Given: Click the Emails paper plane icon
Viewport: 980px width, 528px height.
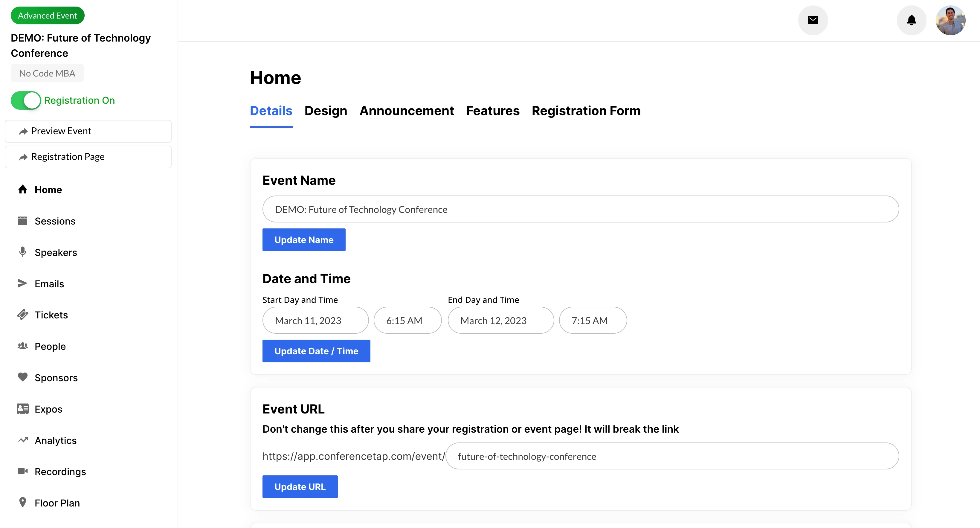Looking at the screenshot, I should click(22, 283).
